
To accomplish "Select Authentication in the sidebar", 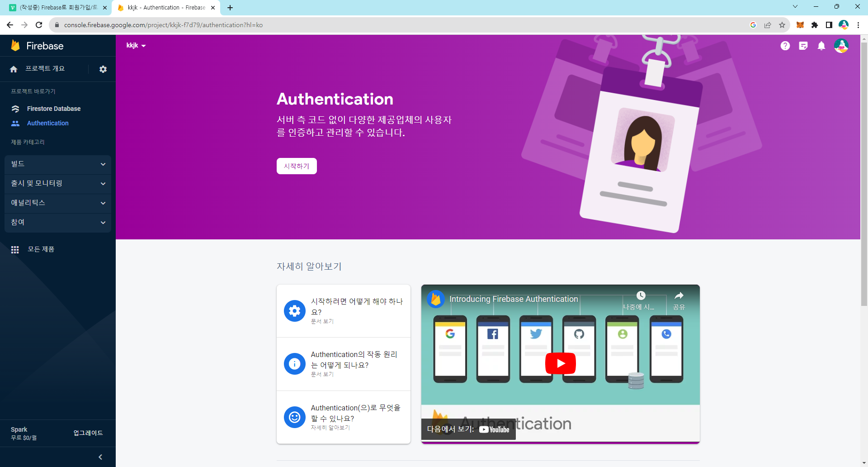I will (48, 123).
